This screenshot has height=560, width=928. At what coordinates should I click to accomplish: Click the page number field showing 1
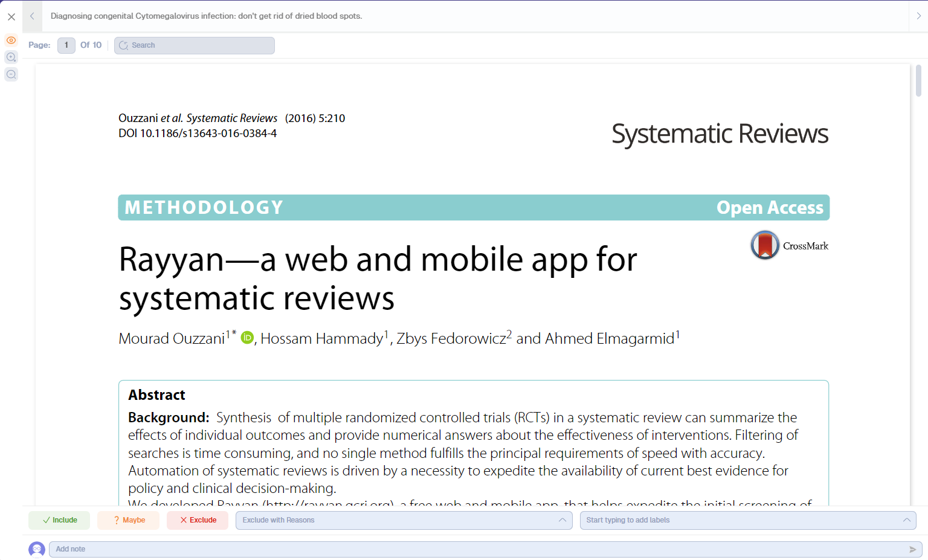66,45
